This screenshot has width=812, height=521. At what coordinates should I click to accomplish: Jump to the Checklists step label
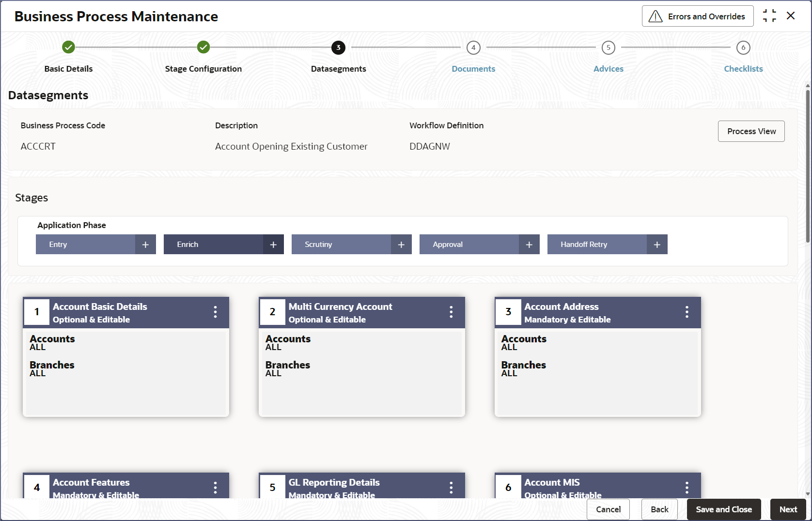click(743, 69)
